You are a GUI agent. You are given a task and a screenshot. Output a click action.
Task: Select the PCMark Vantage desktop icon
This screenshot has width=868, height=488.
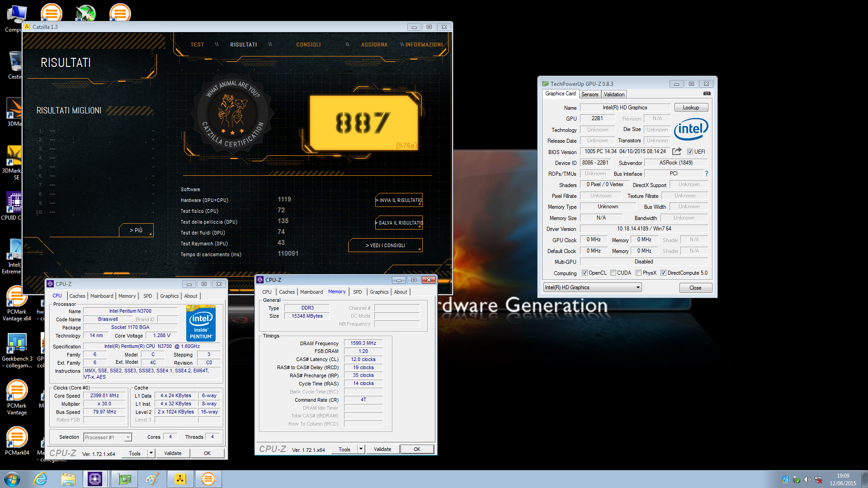17,398
